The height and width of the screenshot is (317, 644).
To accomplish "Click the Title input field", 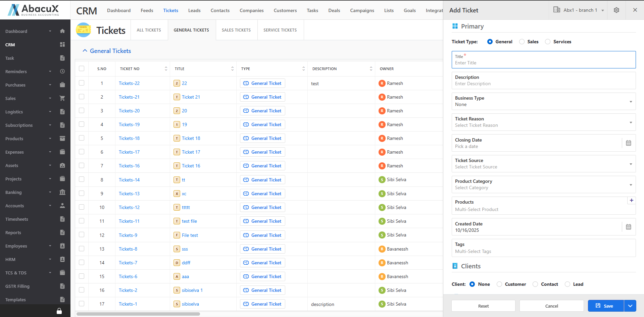I will [543, 63].
